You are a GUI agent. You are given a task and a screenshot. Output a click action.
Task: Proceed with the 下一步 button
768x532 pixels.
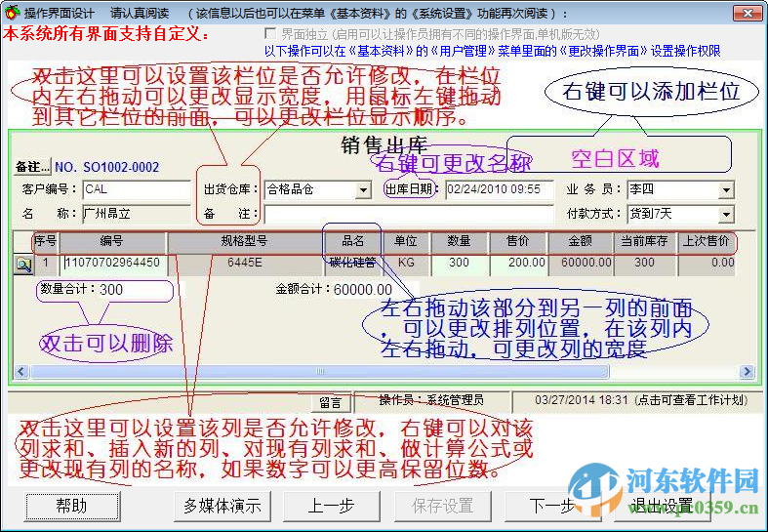552,506
